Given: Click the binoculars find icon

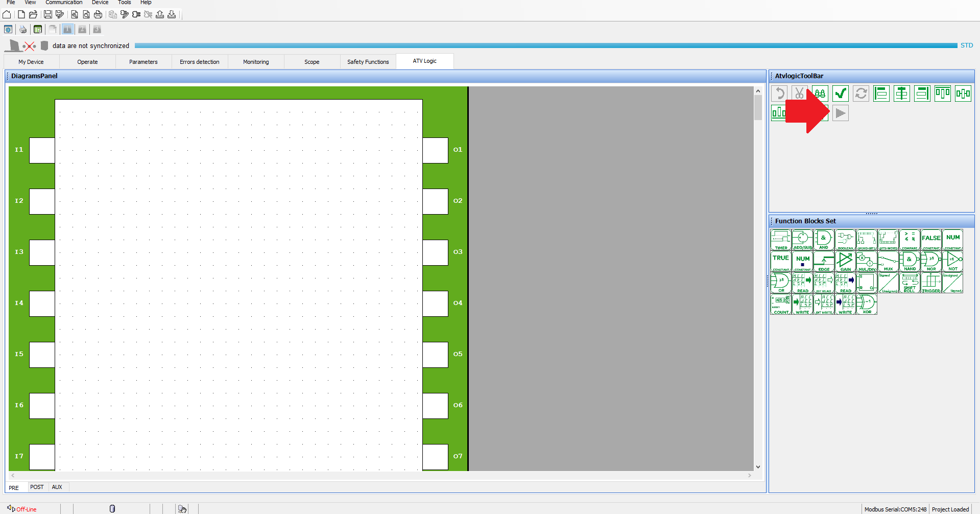Looking at the screenshot, I should tap(820, 94).
